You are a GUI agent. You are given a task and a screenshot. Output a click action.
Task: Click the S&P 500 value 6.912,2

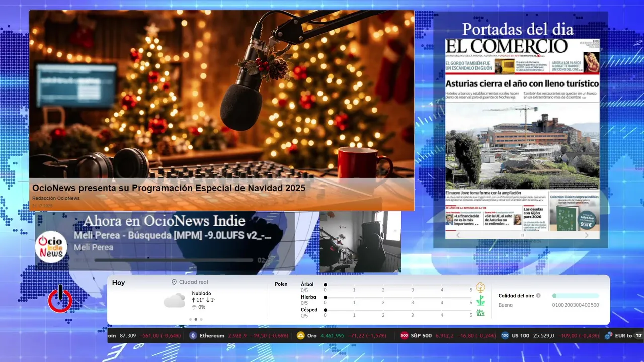[x=445, y=335]
